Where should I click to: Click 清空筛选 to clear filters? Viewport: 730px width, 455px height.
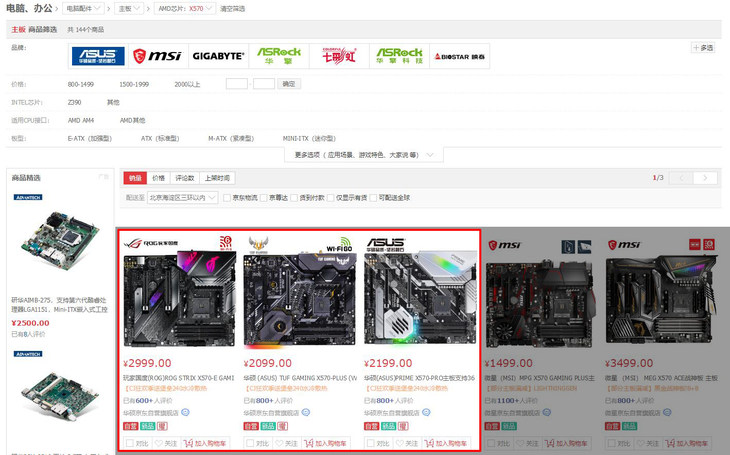[x=232, y=9]
